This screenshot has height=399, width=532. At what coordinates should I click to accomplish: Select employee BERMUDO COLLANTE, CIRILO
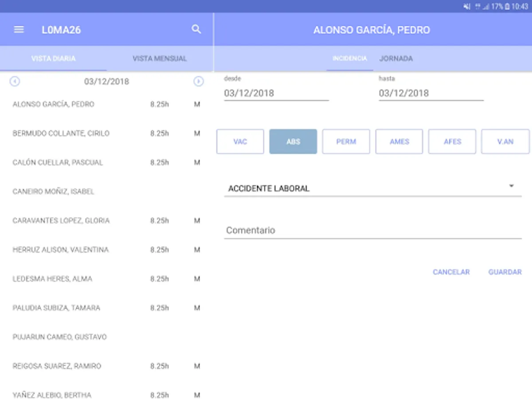(x=61, y=133)
